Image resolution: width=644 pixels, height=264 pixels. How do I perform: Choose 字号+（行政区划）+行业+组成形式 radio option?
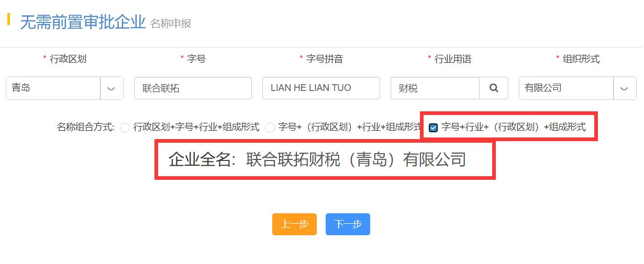270,128
